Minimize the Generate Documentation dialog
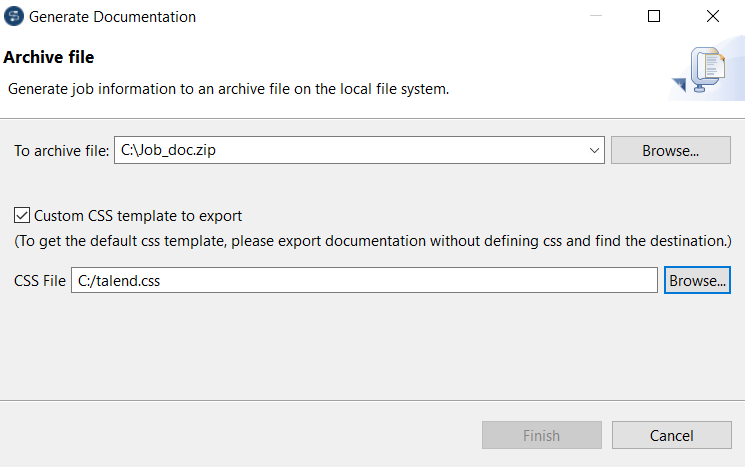This screenshot has height=467, width=745. 595,17
